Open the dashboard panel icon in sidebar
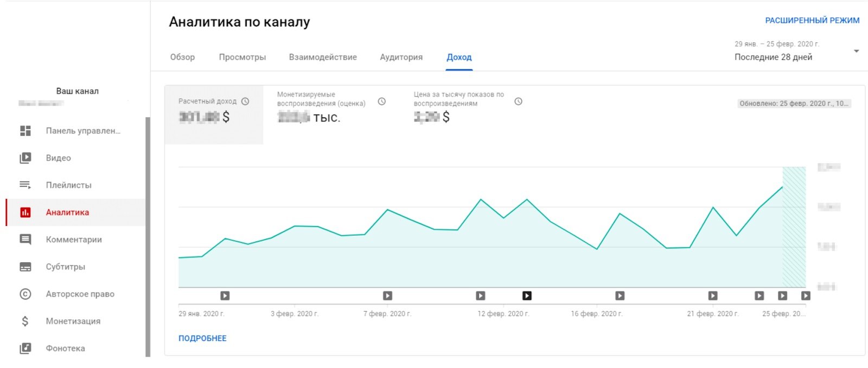 coord(25,131)
